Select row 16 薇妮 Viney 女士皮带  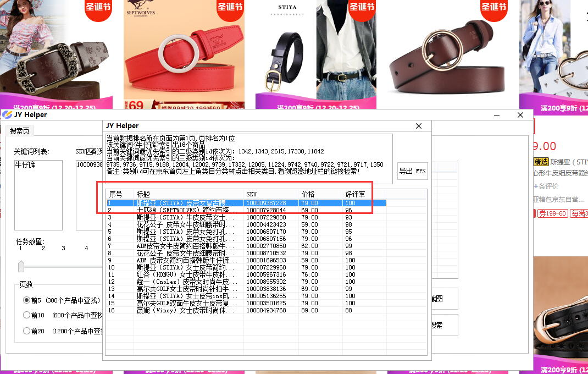[x=246, y=310]
